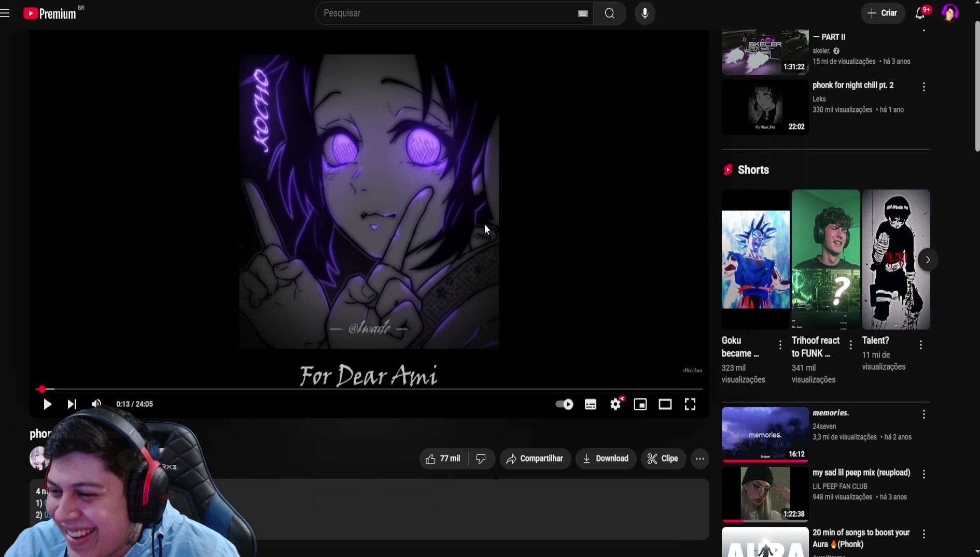Open Trihoof react to FUNK short
Screen dimensions: 980x557
tap(825, 259)
